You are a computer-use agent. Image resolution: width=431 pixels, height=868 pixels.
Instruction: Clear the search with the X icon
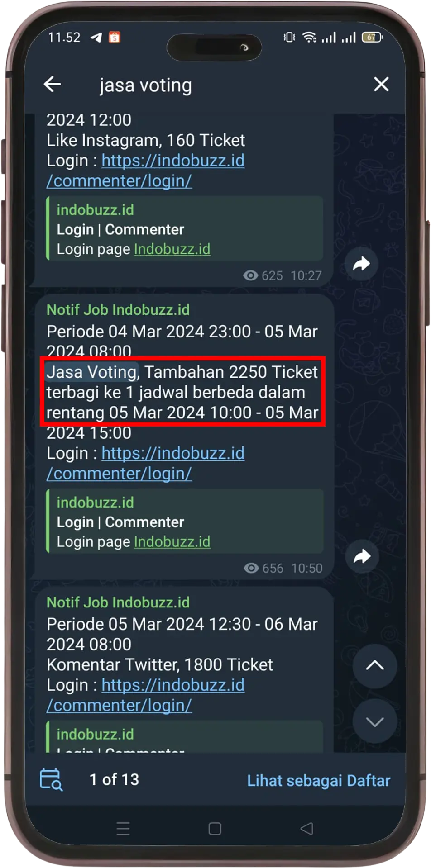pyautogui.click(x=381, y=84)
